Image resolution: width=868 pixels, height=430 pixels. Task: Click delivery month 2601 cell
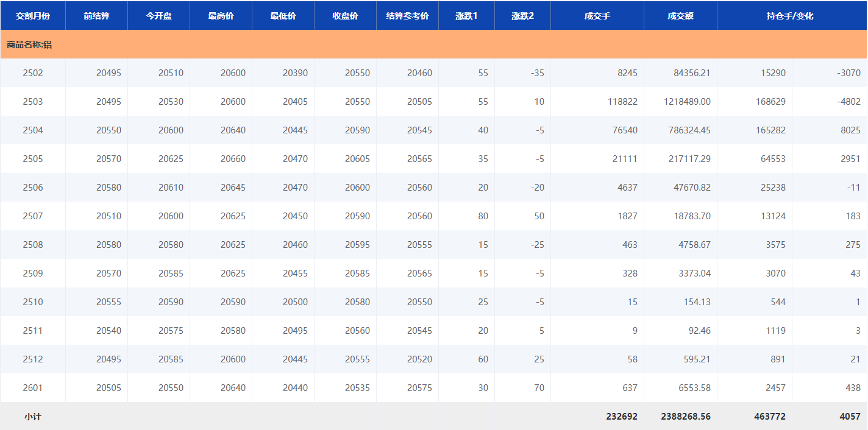coord(33,388)
